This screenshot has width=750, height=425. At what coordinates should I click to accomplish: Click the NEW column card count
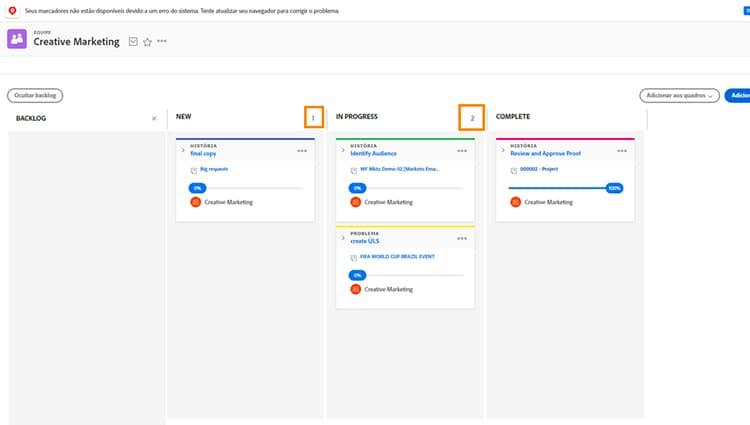tap(313, 118)
